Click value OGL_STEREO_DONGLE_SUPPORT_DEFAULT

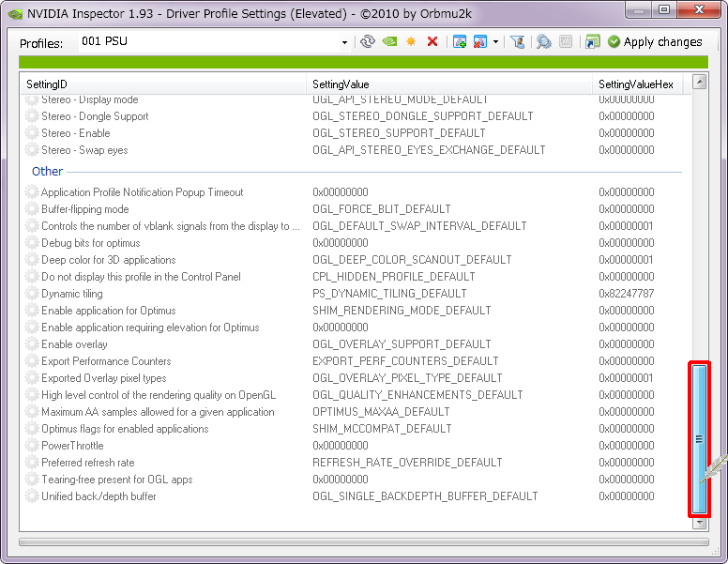pos(422,116)
